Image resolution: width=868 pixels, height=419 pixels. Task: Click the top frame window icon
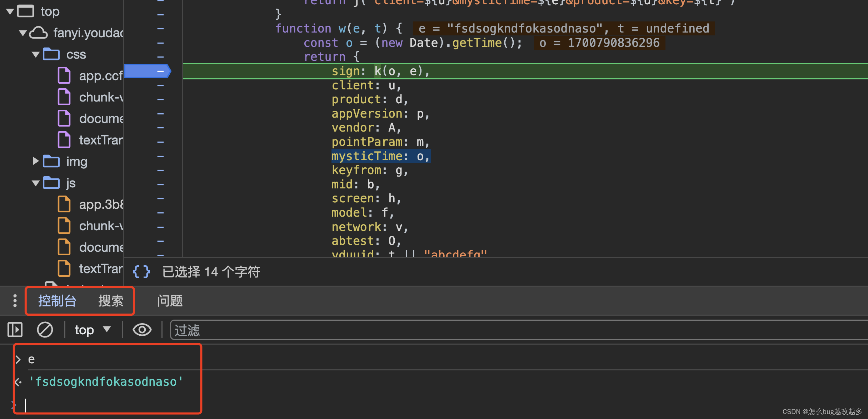26,11
